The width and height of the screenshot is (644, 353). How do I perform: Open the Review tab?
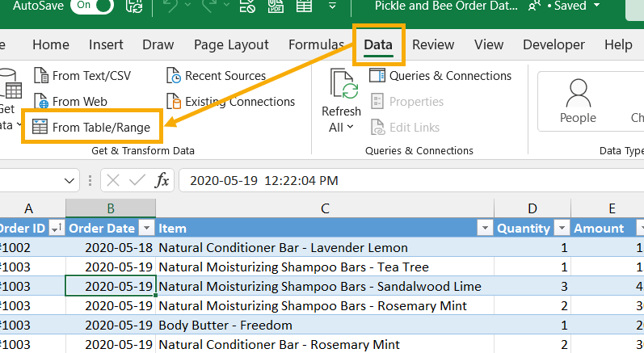pyautogui.click(x=433, y=44)
